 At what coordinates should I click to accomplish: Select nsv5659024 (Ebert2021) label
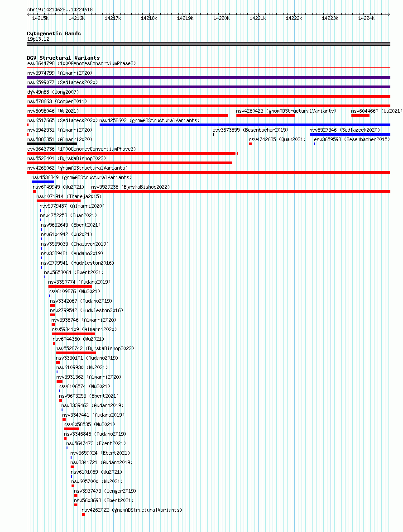100,453
